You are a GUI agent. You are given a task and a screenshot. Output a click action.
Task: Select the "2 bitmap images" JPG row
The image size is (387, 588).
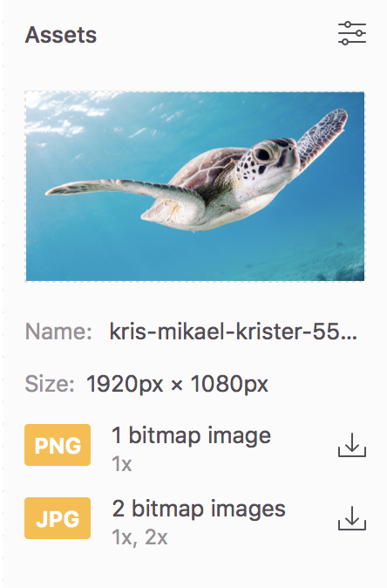coord(195,518)
